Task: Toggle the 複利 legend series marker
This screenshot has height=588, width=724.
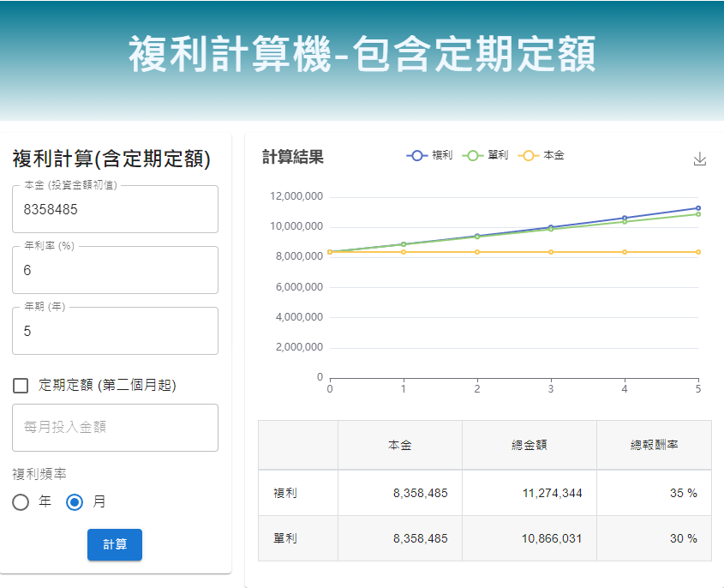Action: point(418,156)
